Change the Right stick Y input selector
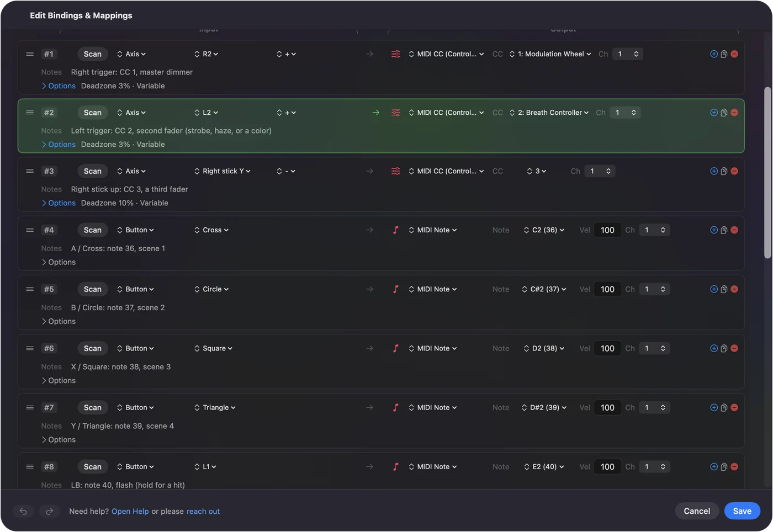Image resolution: width=773 pixels, height=532 pixels. pyautogui.click(x=223, y=171)
